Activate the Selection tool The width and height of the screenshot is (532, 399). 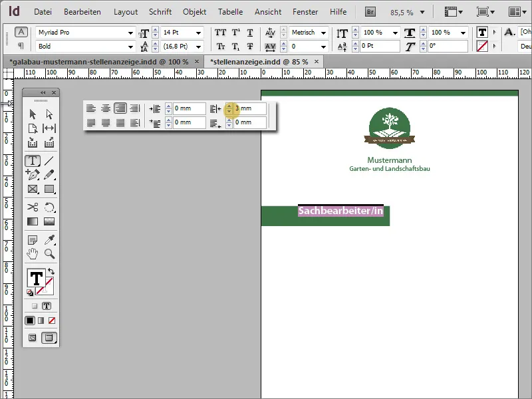(x=32, y=114)
